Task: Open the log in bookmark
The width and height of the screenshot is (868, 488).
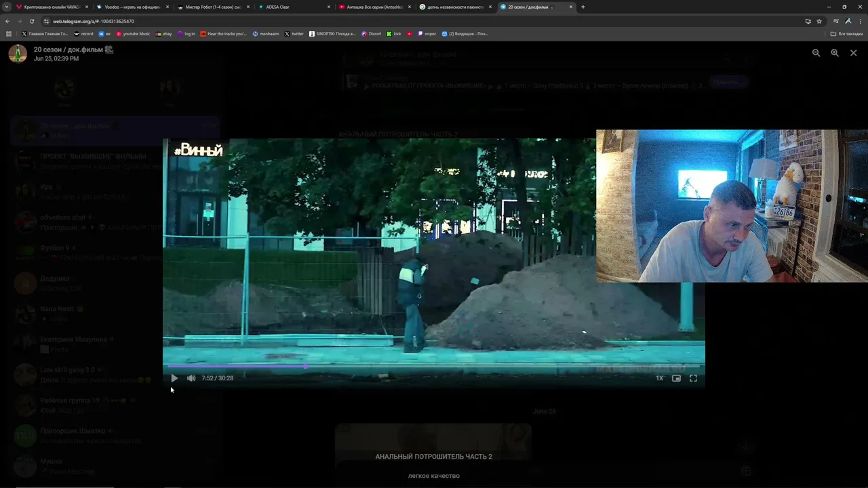Action: click(186, 34)
